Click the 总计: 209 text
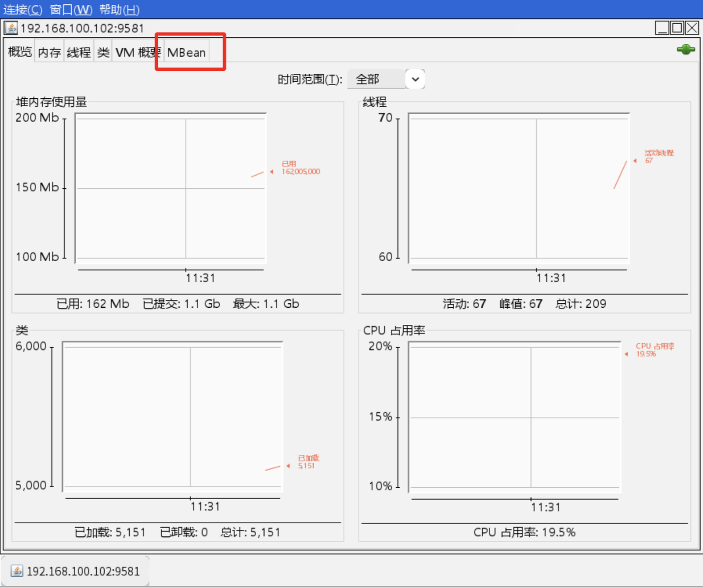 [x=581, y=304]
